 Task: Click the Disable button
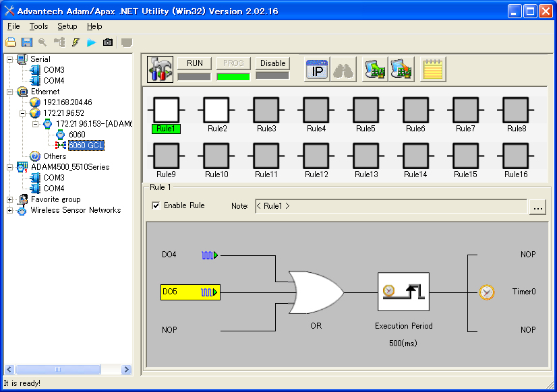pyautogui.click(x=272, y=63)
